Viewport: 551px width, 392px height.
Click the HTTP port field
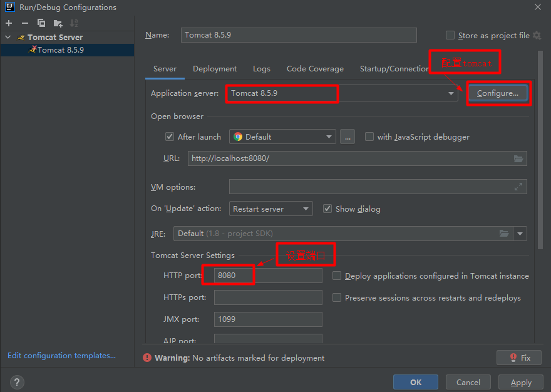click(x=268, y=276)
